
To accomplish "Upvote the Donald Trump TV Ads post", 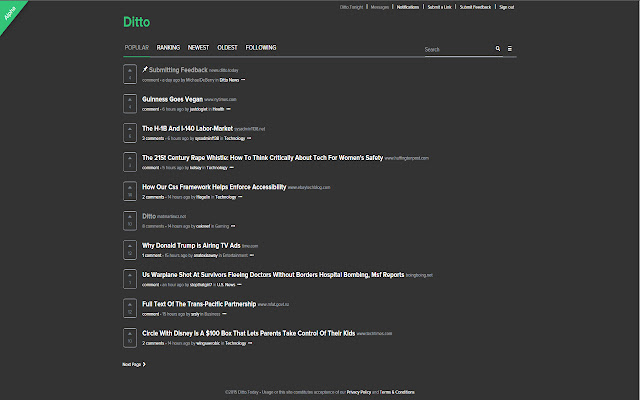I will coord(130,250).
